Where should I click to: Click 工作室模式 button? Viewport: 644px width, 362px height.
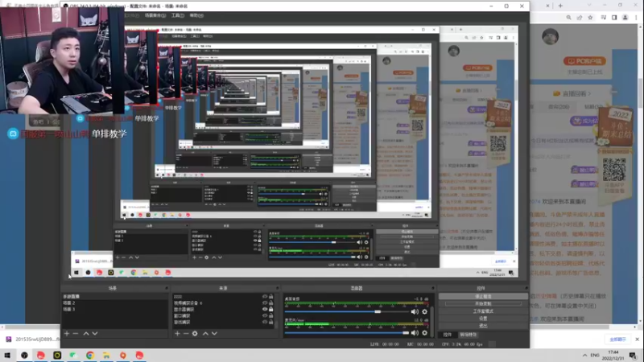483,311
